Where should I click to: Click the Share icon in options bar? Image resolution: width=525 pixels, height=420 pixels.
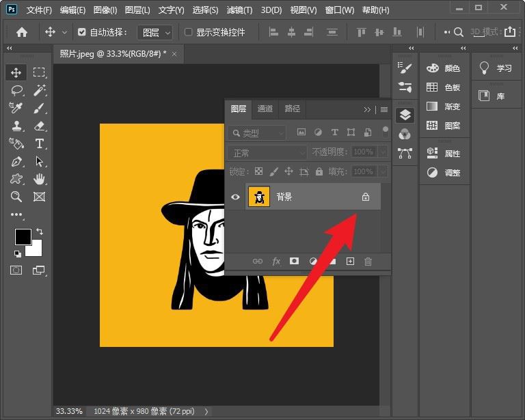click(509, 32)
